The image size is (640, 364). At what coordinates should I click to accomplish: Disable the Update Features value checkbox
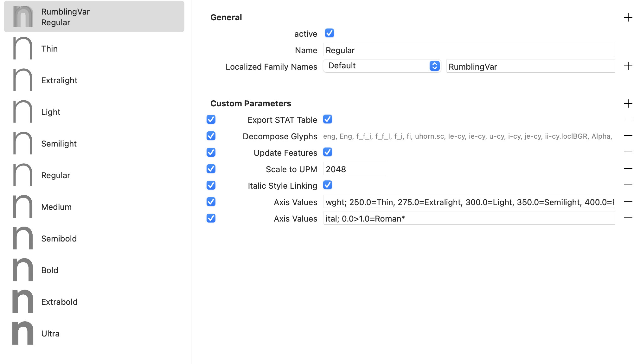coord(327,152)
